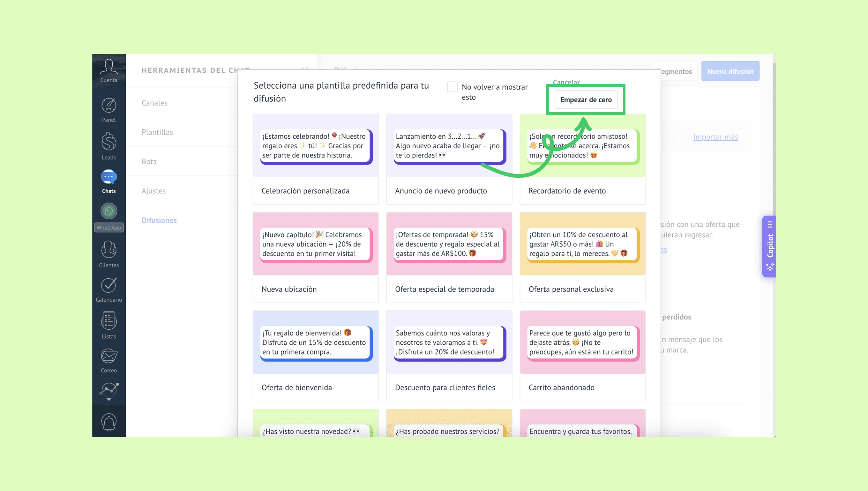This screenshot has height=491, width=868.
Task: Go to Leads section icon
Action: (109, 142)
